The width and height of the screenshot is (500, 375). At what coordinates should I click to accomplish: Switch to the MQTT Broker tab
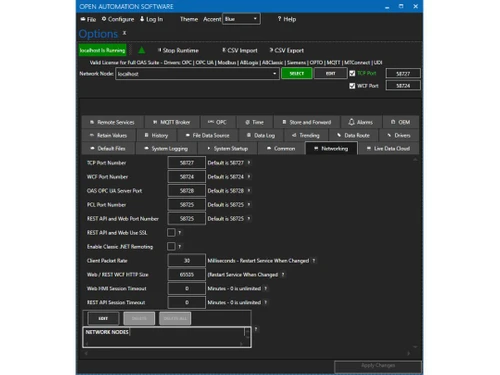click(172, 122)
